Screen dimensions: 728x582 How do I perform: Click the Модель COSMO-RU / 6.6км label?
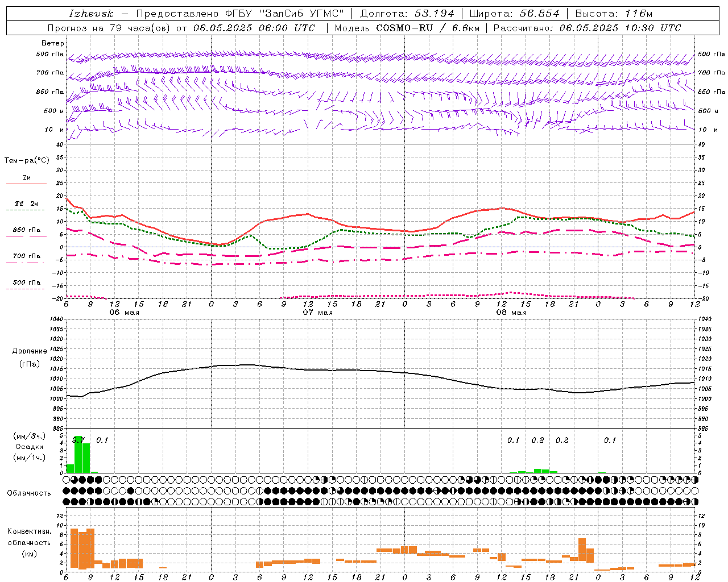407,28
